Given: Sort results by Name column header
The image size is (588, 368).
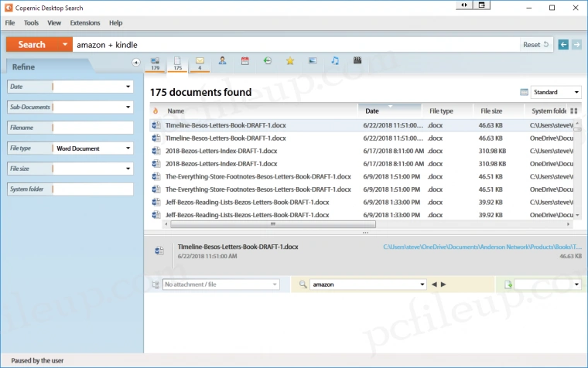Looking at the screenshot, I should click(176, 111).
